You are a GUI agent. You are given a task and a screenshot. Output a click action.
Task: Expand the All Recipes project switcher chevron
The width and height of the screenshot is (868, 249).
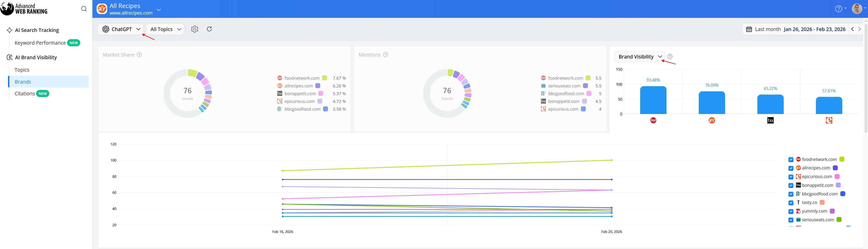(159, 10)
